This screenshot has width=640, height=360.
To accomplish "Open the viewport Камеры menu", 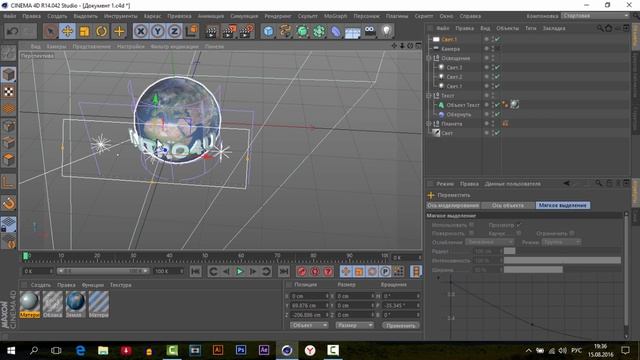I will tap(56, 47).
